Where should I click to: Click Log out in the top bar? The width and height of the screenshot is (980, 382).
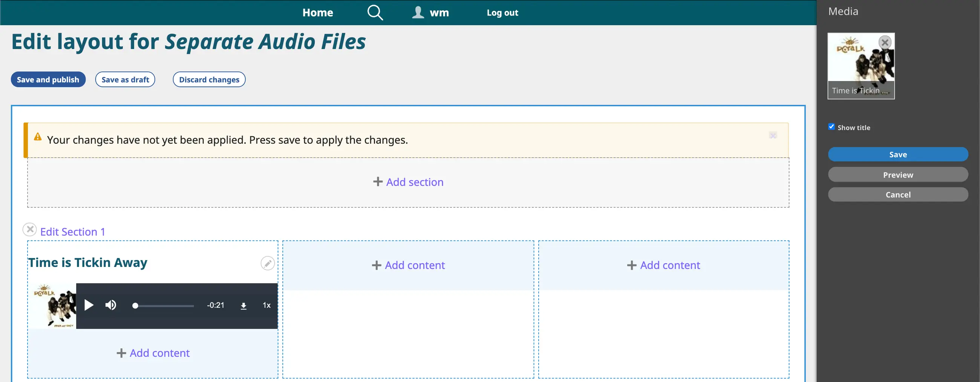(x=502, y=12)
